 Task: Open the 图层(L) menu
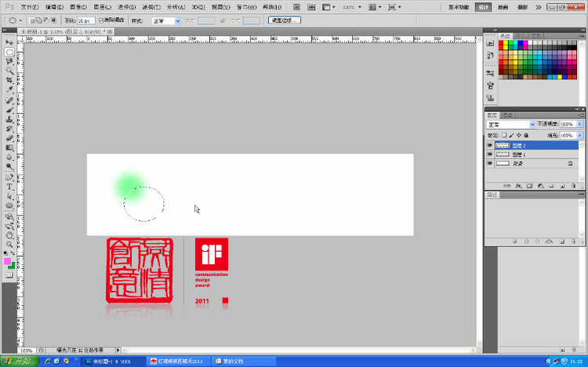coord(103,7)
